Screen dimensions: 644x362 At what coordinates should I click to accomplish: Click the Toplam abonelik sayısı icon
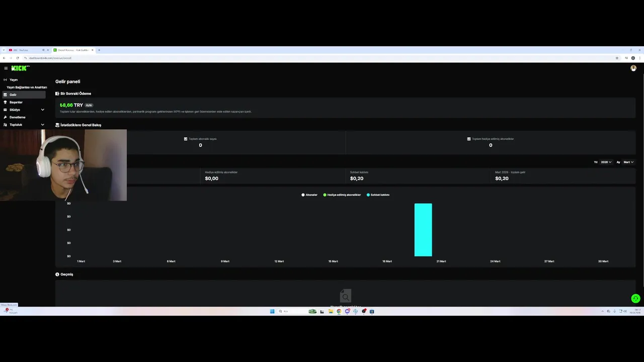[186, 139]
